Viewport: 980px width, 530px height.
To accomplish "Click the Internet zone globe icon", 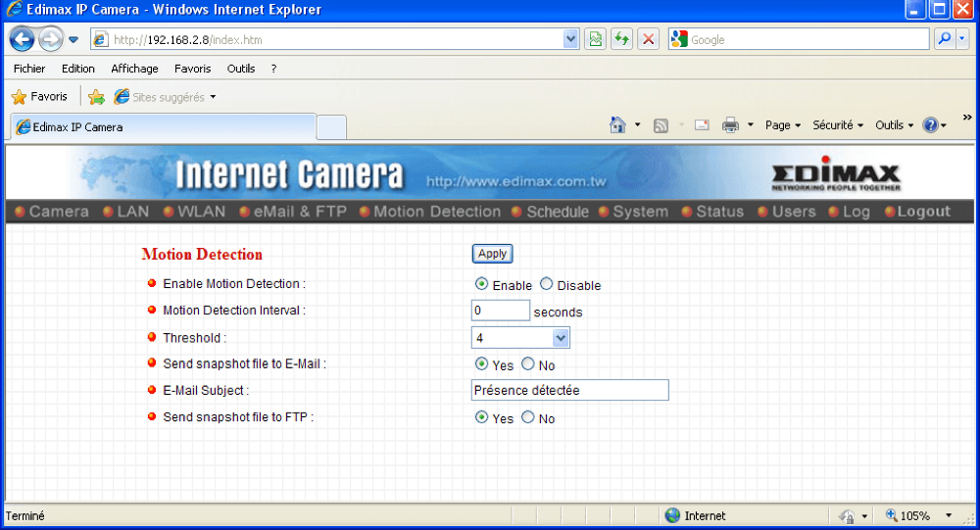I will (x=672, y=515).
